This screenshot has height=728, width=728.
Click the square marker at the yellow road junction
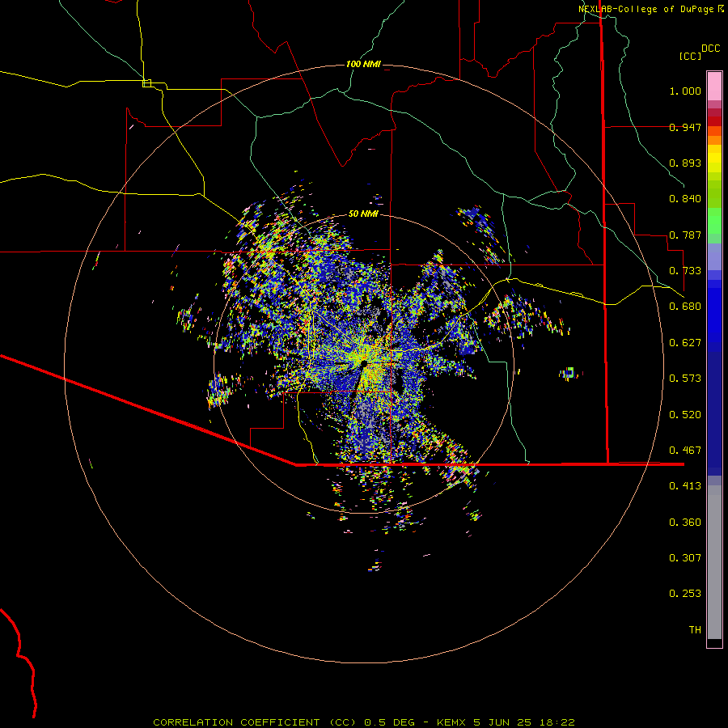pos(146,83)
